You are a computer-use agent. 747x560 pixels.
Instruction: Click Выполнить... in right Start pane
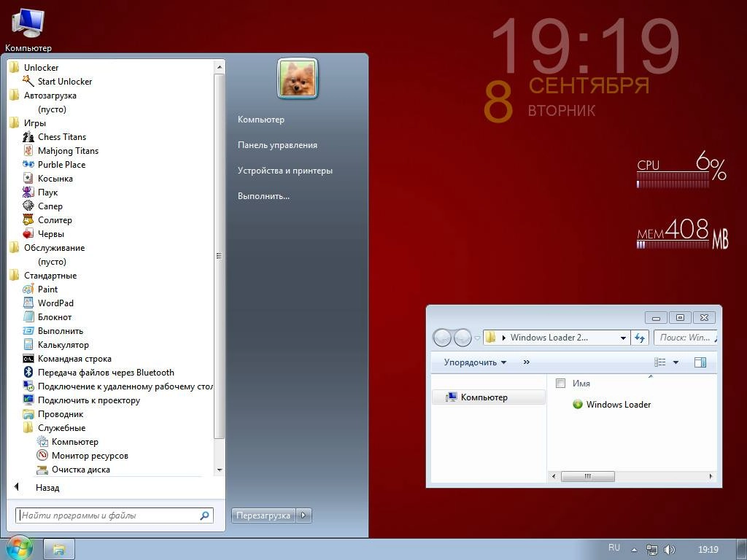[x=263, y=196]
